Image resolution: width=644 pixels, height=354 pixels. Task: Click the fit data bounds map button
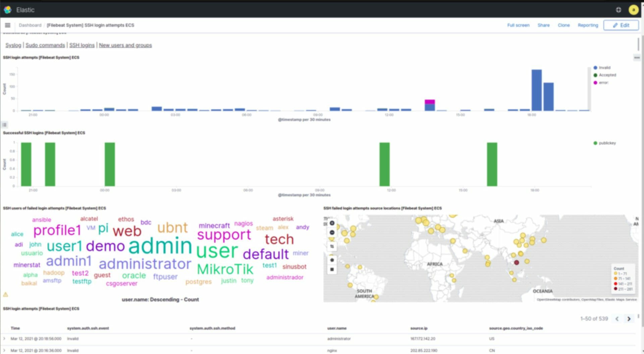click(332, 246)
